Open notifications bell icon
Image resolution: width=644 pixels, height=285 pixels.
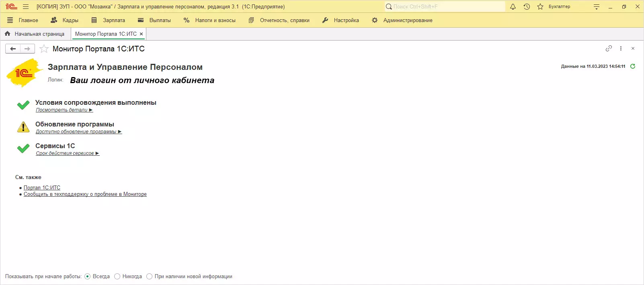(513, 6)
